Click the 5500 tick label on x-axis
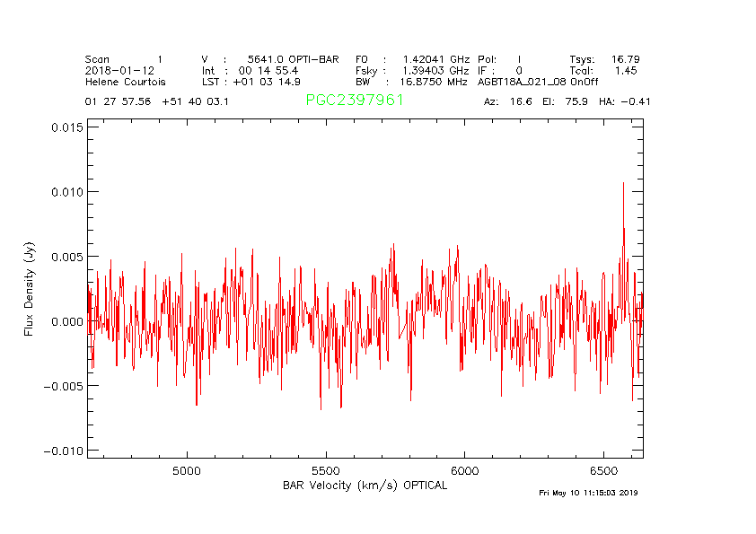This screenshot has width=756, height=534. [x=325, y=469]
